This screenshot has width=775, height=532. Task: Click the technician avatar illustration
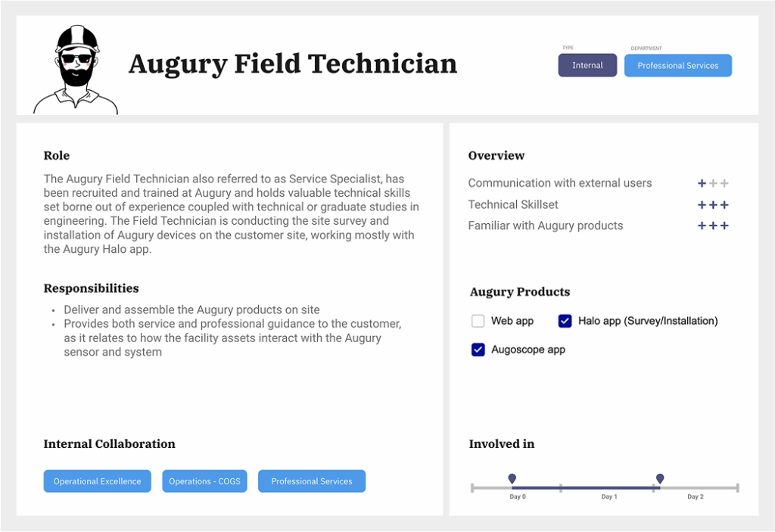[x=76, y=70]
